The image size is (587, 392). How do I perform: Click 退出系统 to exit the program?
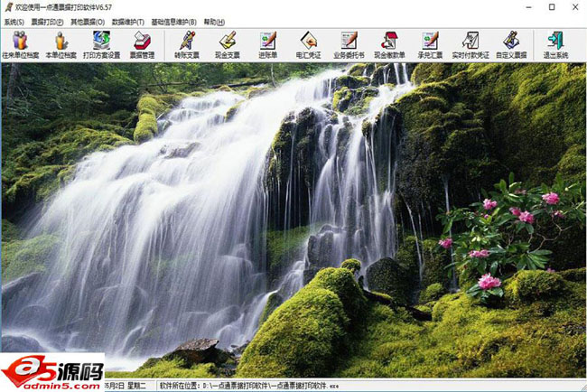coord(556,44)
